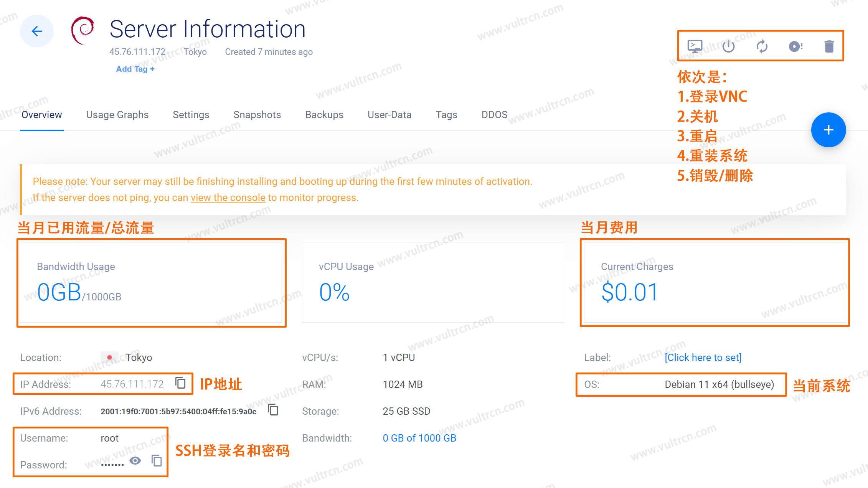This screenshot has width=868, height=488.
Task: Click the Bandwidth Usage card
Action: 152,282
